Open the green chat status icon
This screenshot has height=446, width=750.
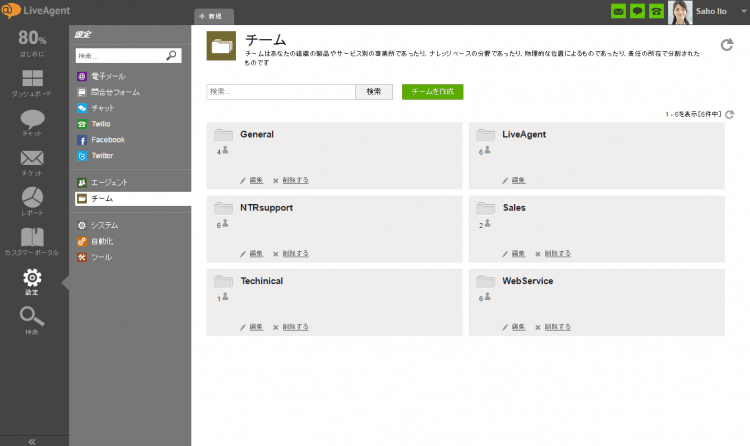coord(637,11)
